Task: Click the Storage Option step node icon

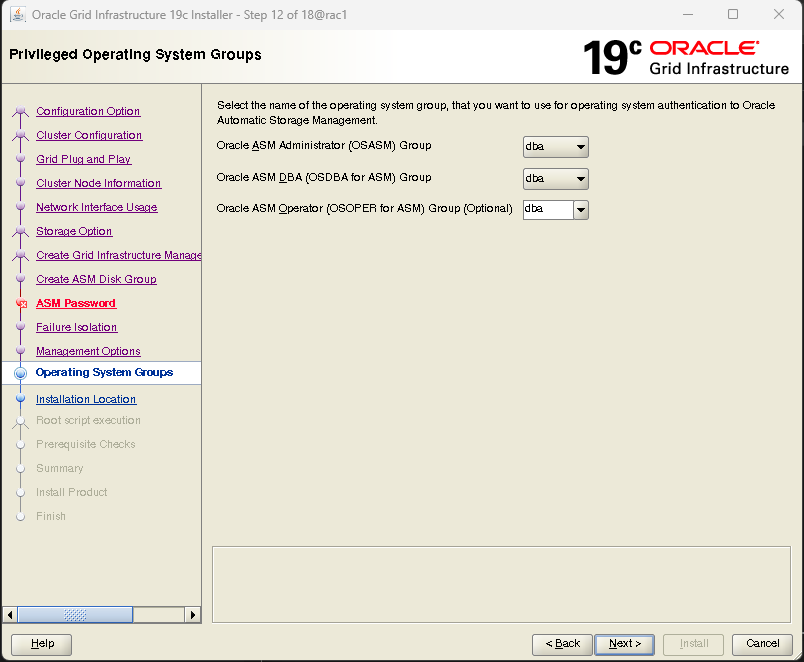Action: coord(21,231)
